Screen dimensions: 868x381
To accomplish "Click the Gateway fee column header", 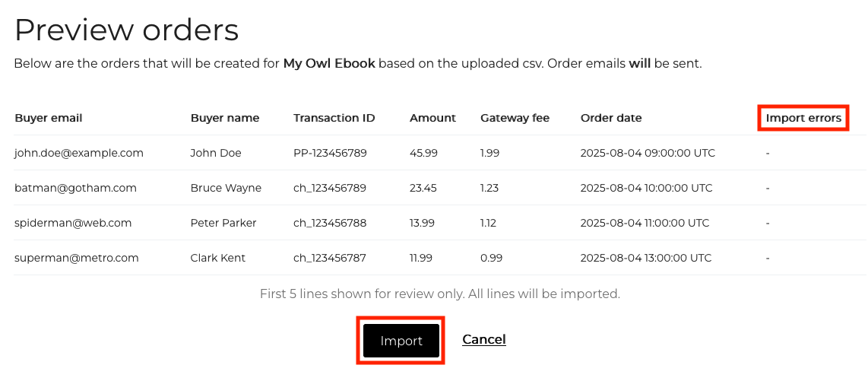I will 515,118.
